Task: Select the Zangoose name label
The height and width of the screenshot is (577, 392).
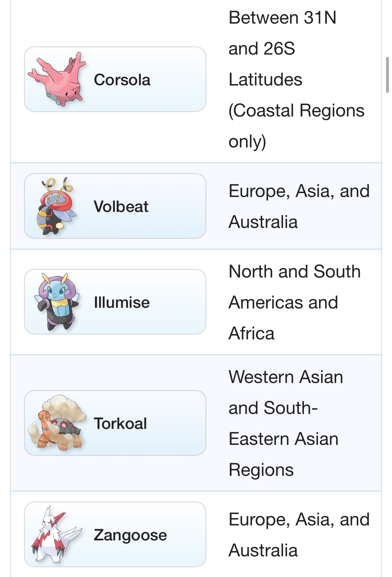Action: (130, 535)
